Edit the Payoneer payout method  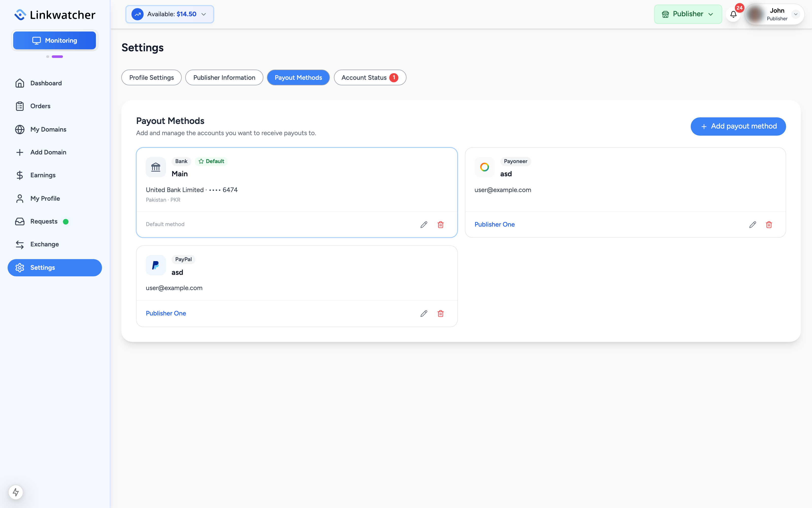pyautogui.click(x=753, y=225)
